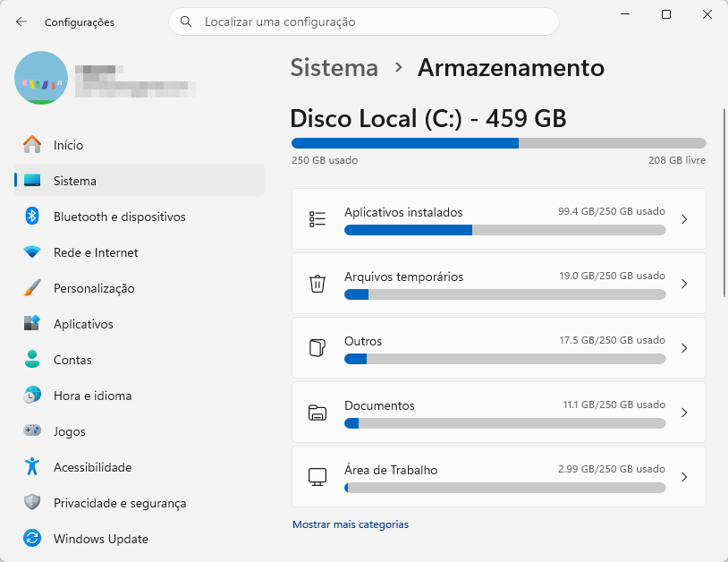The height and width of the screenshot is (562, 728).
Task: Open the Aplicativos instalados label
Action: [403, 212]
